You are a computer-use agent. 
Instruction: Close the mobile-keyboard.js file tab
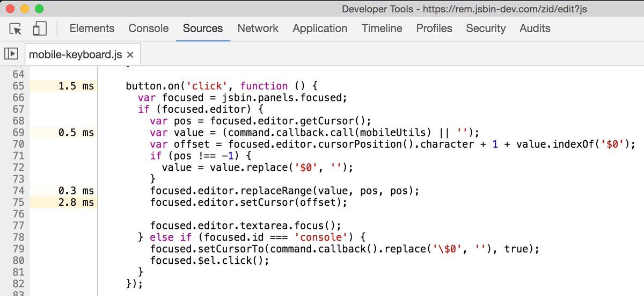(130, 55)
